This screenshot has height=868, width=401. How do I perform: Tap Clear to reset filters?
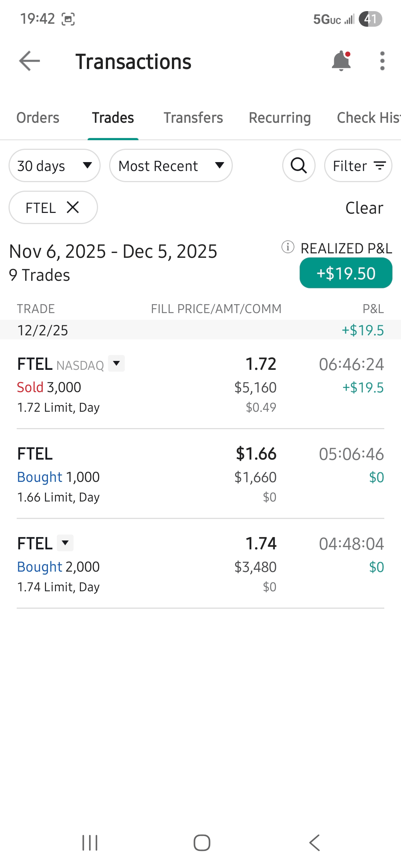(364, 208)
